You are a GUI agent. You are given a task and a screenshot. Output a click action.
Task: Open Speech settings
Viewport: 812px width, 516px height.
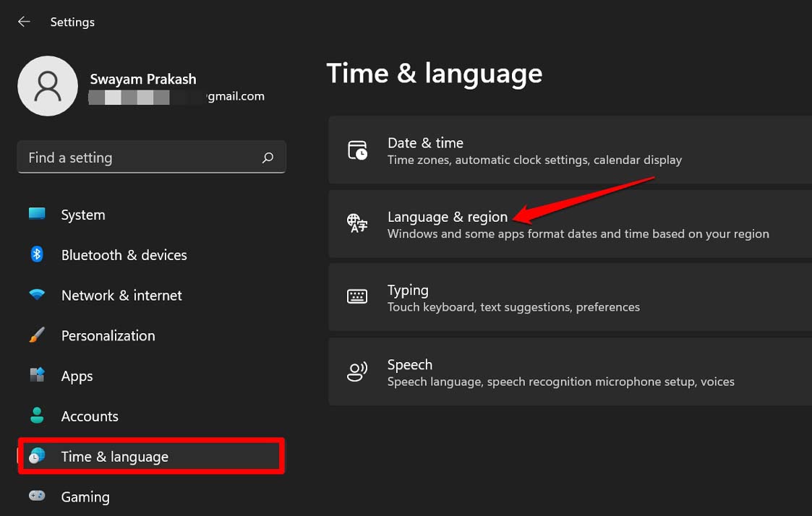click(x=570, y=371)
